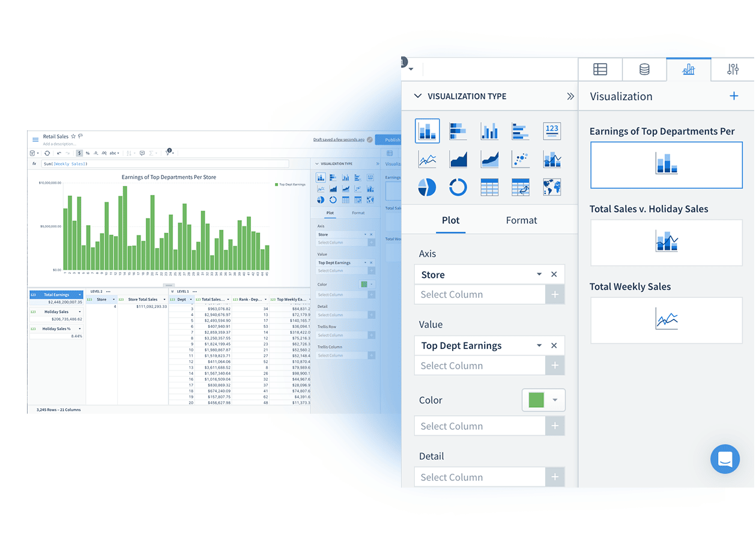Viewport: 756px width, 544px height.
Task: Switch to the Format tab
Action: coord(521,220)
